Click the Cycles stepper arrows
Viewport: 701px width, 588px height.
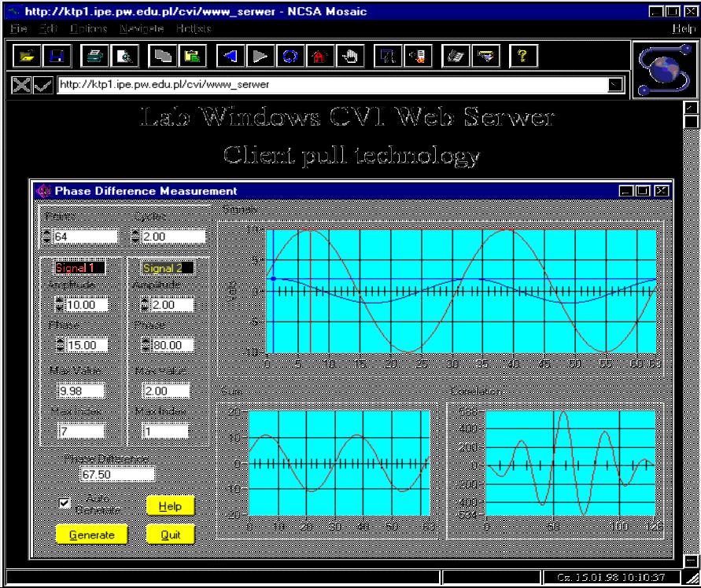[135, 236]
